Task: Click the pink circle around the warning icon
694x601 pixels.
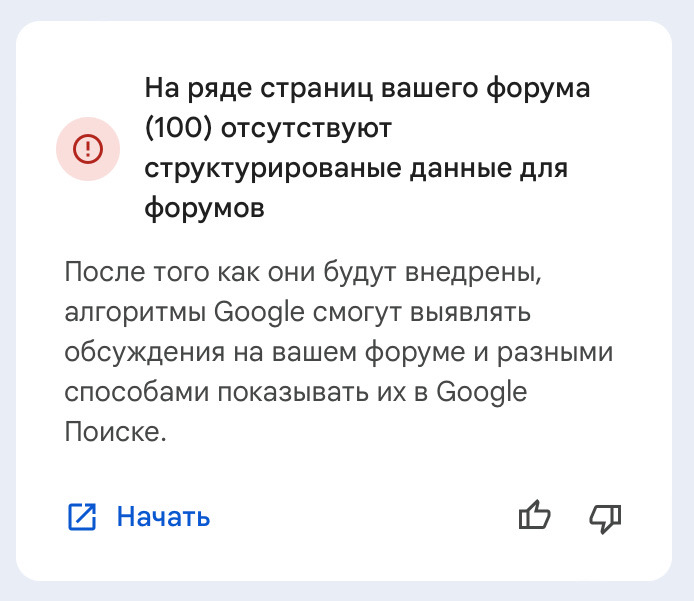Action: pyautogui.click(x=88, y=149)
